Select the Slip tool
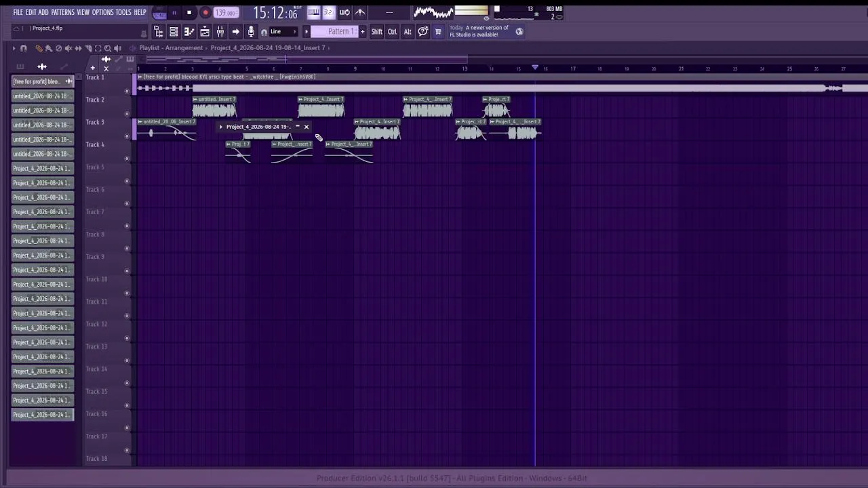Viewport: 868px width, 488px height. (x=78, y=48)
